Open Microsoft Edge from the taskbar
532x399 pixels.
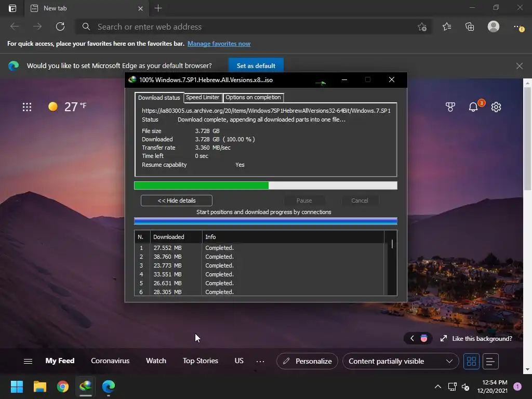[109, 387]
